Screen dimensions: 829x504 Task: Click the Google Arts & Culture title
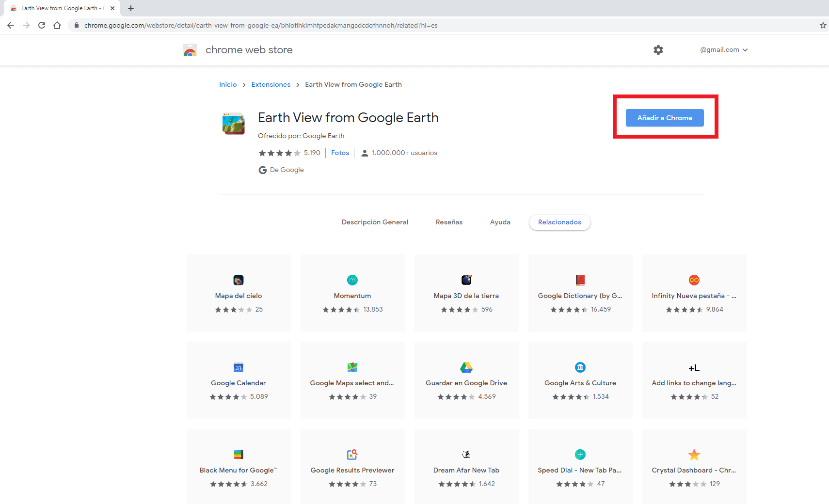click(580, 383)
